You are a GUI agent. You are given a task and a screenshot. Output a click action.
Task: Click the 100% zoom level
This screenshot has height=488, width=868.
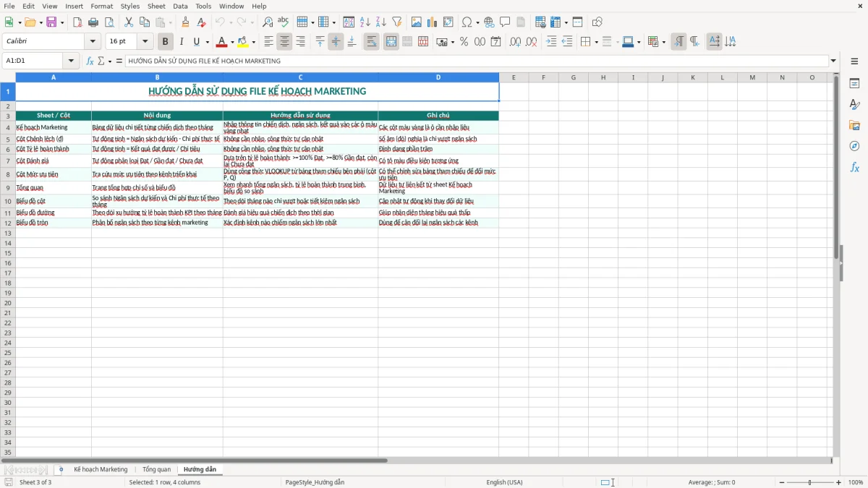click(856, 482)
